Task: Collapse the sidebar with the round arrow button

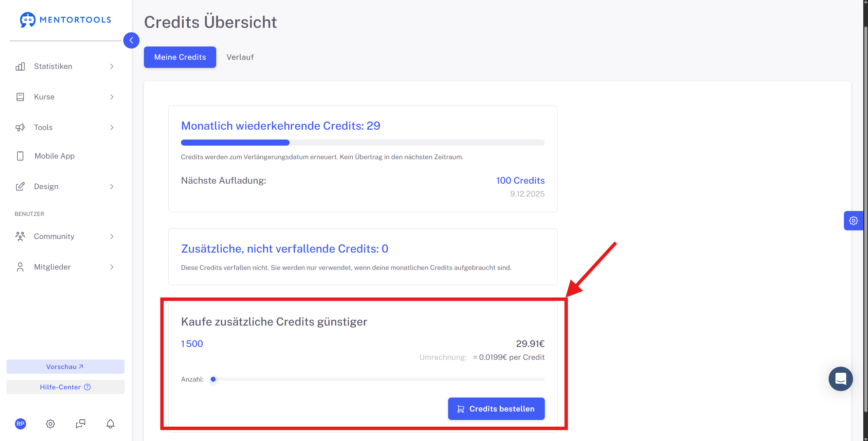Action: 131,40
